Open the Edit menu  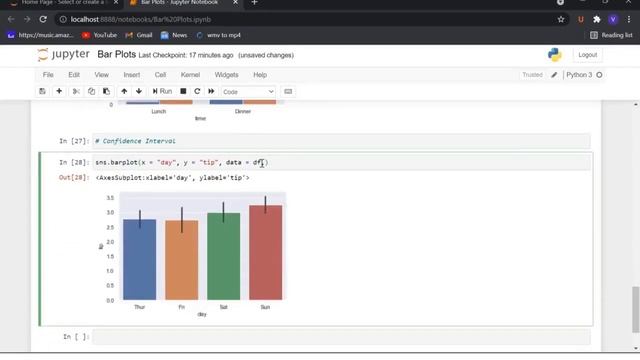click(74, 75)
